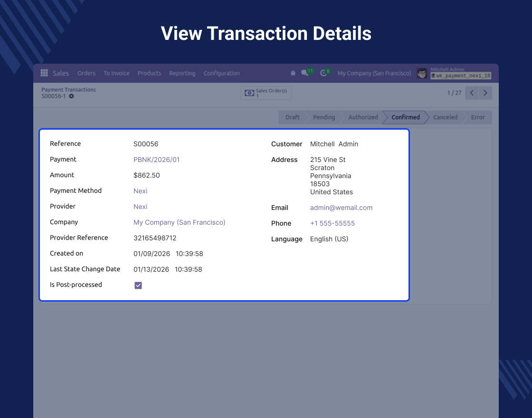Click the Sales Order(s) money icon

[249, 93]
